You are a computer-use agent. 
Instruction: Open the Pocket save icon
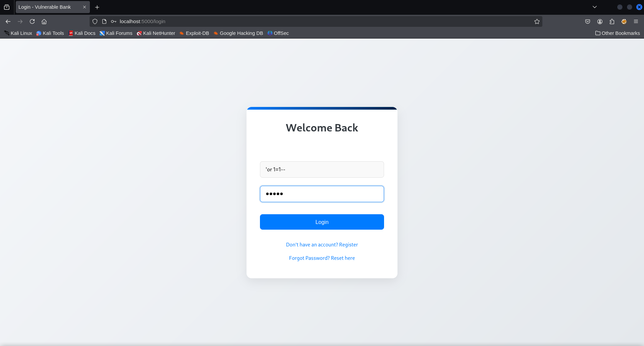588,21
